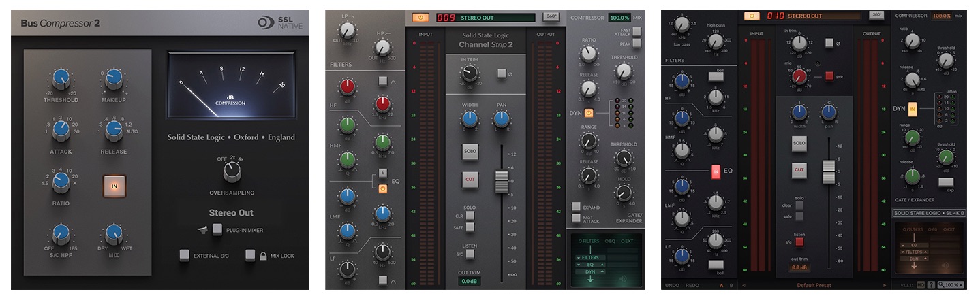The height and width of the screenshot is (298, 980).
Task: Toggle the red EQ in button in the 4K B plug-in
Action: point(716,171)
